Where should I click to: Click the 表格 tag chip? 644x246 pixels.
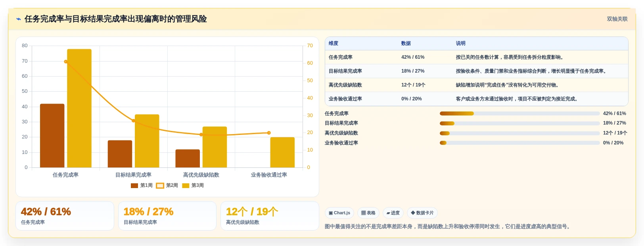tap(368, 213)
